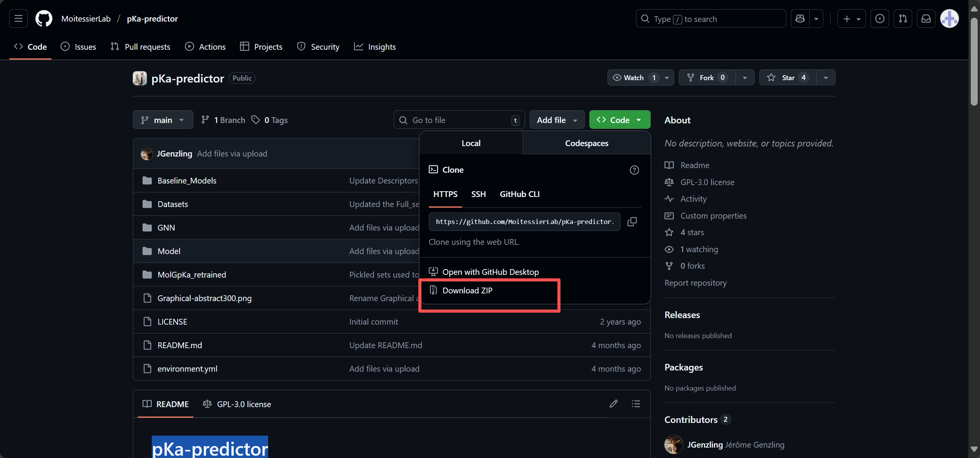Open the LICENSE file
Screen dimensions: 980x458
[172, 322]
